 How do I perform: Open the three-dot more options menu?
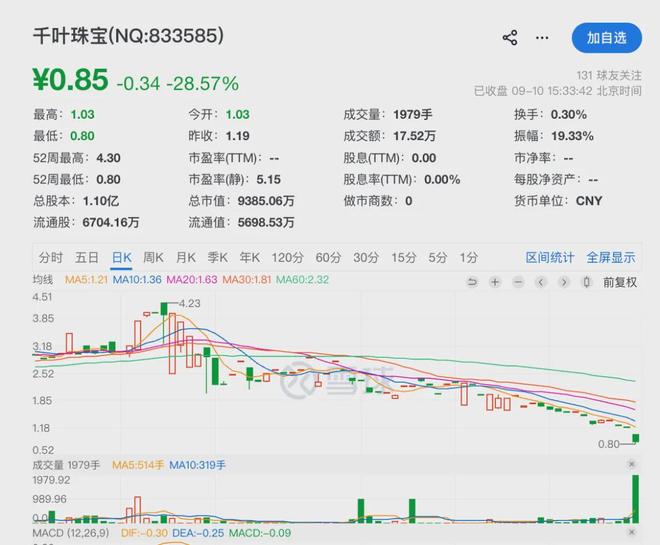pyautogui.click(x=542, y=38)
